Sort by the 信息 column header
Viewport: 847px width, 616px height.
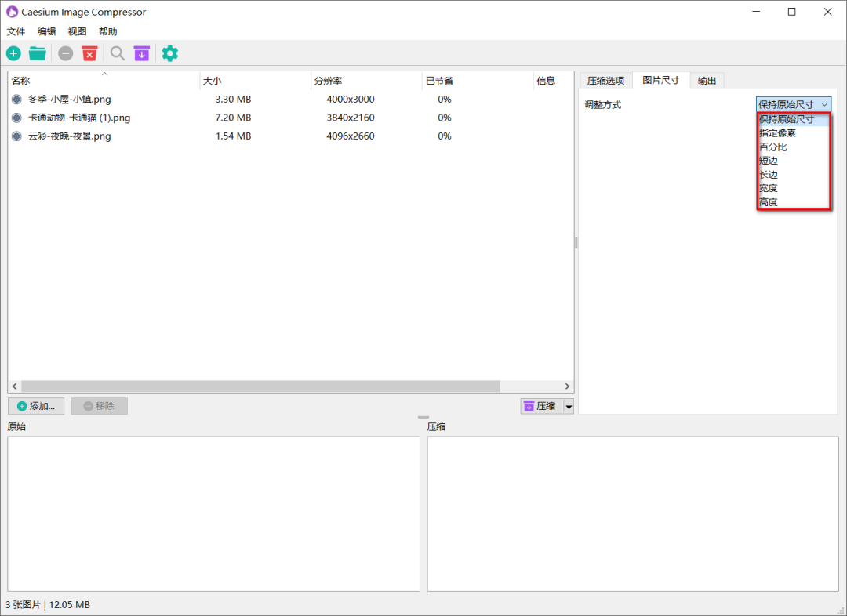[x=553, y=81]
